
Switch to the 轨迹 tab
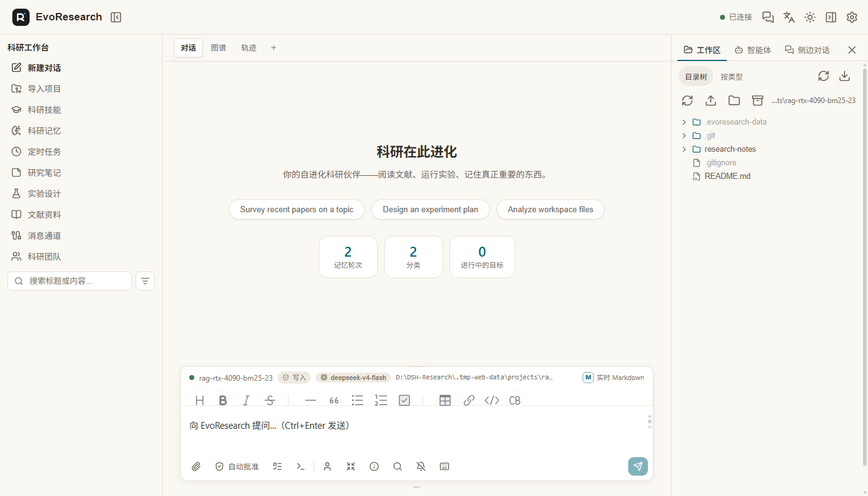coord(248,48)
